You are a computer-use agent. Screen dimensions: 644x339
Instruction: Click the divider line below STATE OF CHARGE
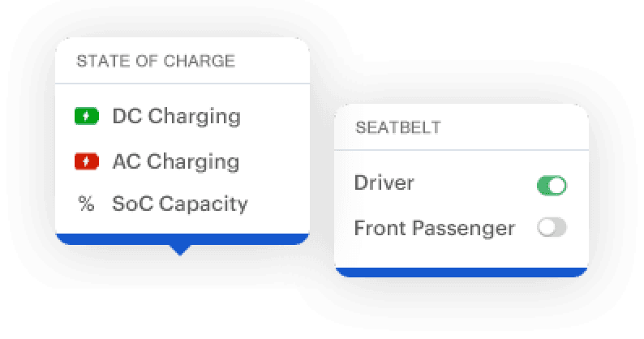tap(182, 84)
